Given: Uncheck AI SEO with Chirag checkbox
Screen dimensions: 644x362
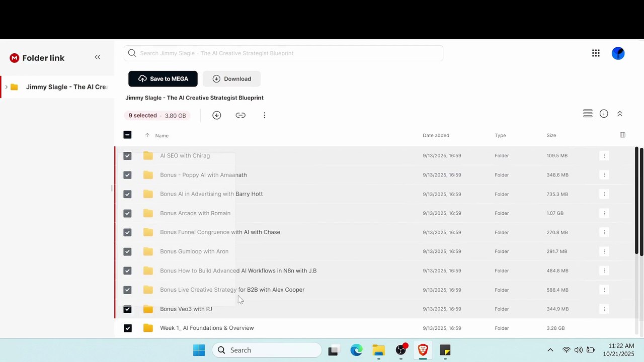Looking at the screenshot, I should point(127,156).
